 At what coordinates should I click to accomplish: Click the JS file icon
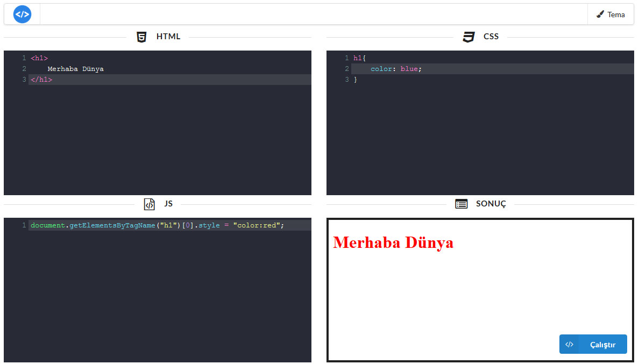point(149,204)
